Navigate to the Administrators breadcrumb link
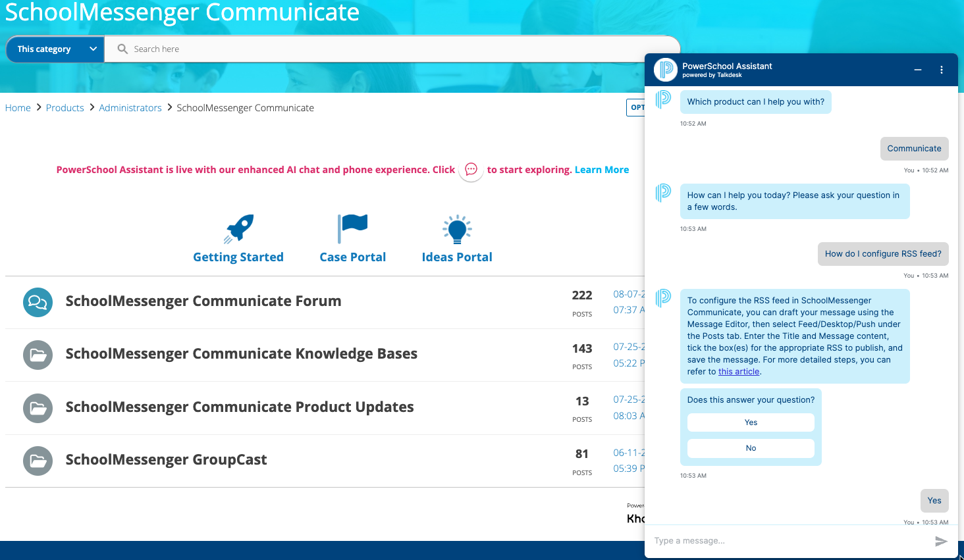964x560 pixels. coord(130,107)
